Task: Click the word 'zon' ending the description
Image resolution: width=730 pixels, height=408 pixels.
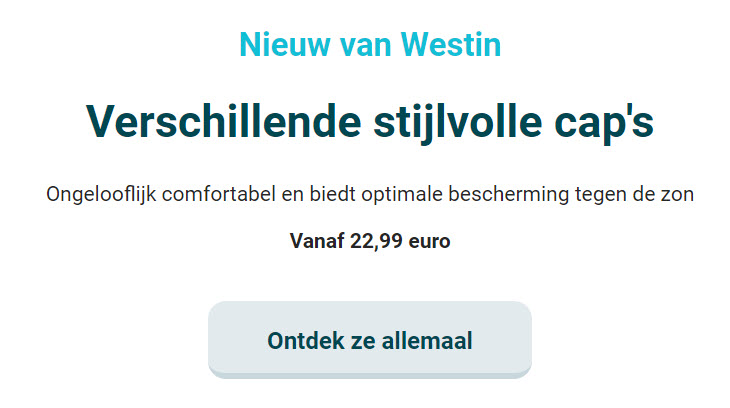Action: pyautogui.click(x=678, y=196)
